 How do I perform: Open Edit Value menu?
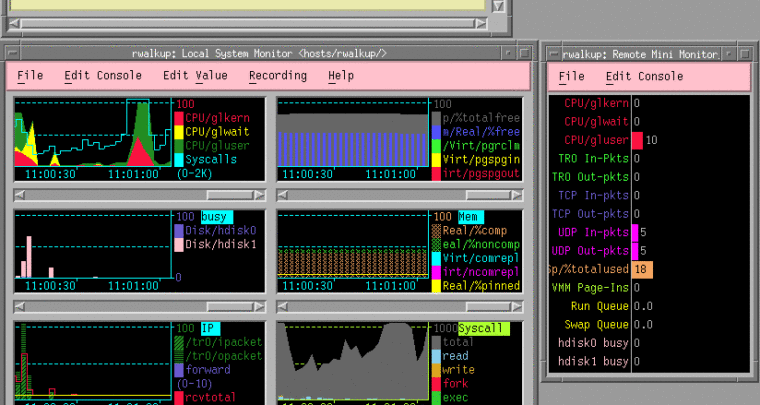[195, 75]
